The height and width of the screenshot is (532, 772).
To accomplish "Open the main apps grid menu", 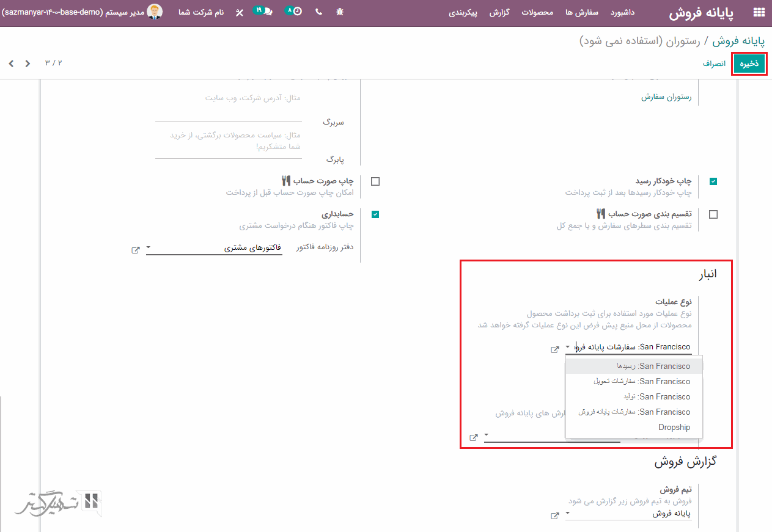I will 759,12.
